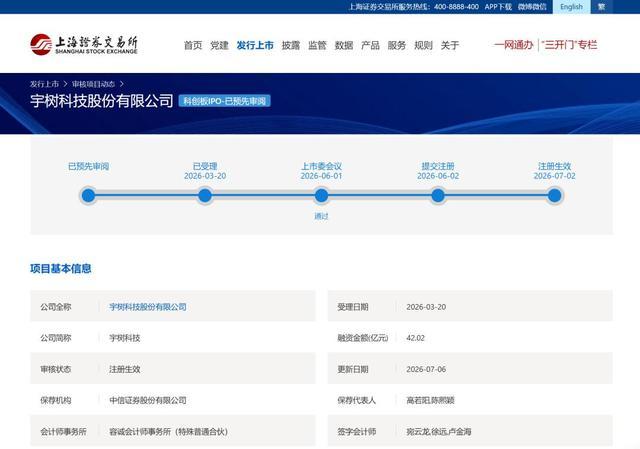Click the 项目基本信息 heading
Image resolution: width=640 pixels, height=449 pixels.
coord(61,269)
